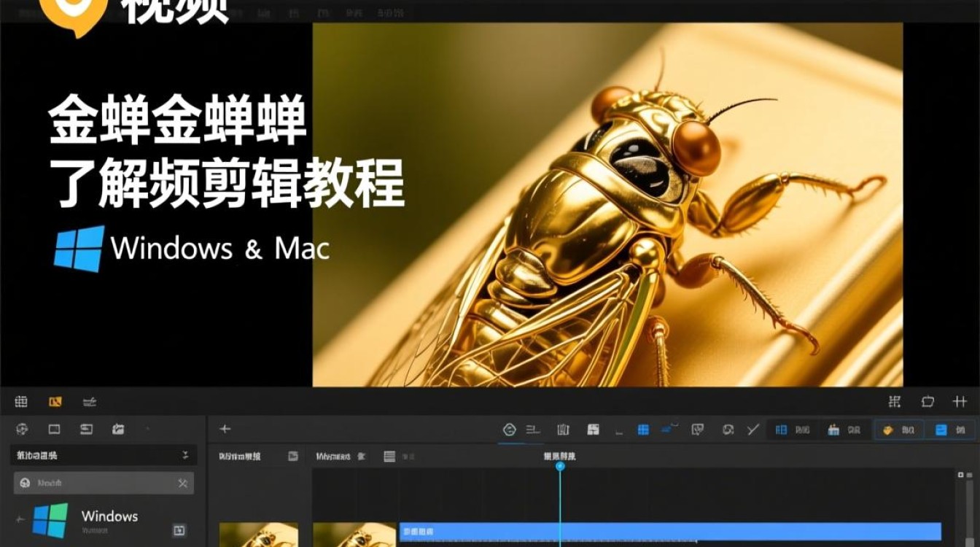Click the hexagon icon in the timeline toolbar
The width and height of the screenshot is (980, 547).
pos(510,430)
